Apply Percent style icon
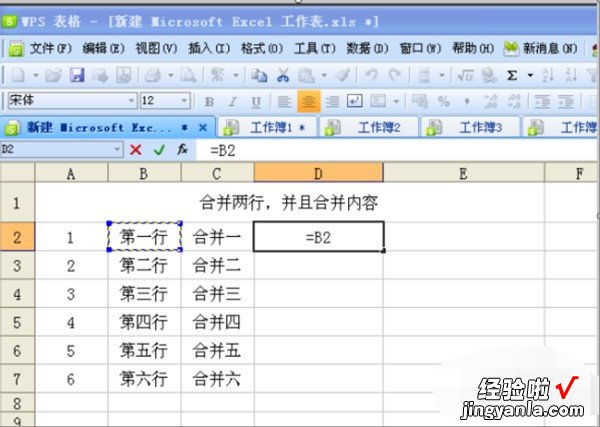Image resolution: width=600 pixels, height=427 pixels. coord(443,102)
